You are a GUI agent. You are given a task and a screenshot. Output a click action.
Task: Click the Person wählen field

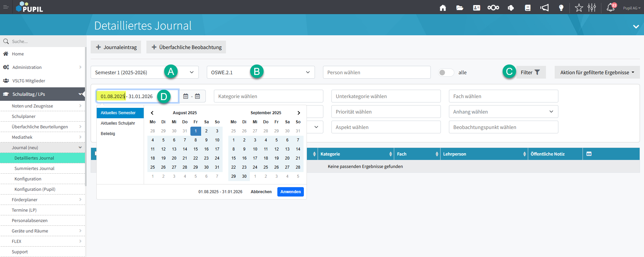(x=377, y=72)
